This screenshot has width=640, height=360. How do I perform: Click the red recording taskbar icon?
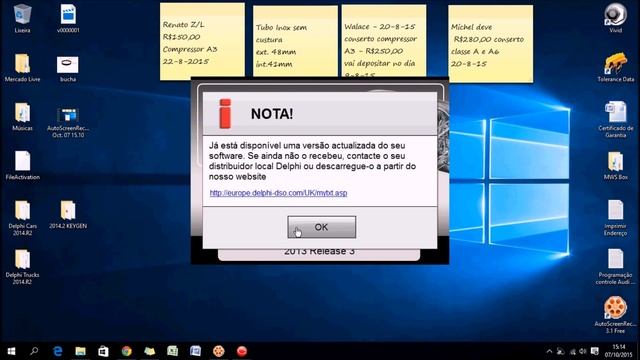[242, 351]
